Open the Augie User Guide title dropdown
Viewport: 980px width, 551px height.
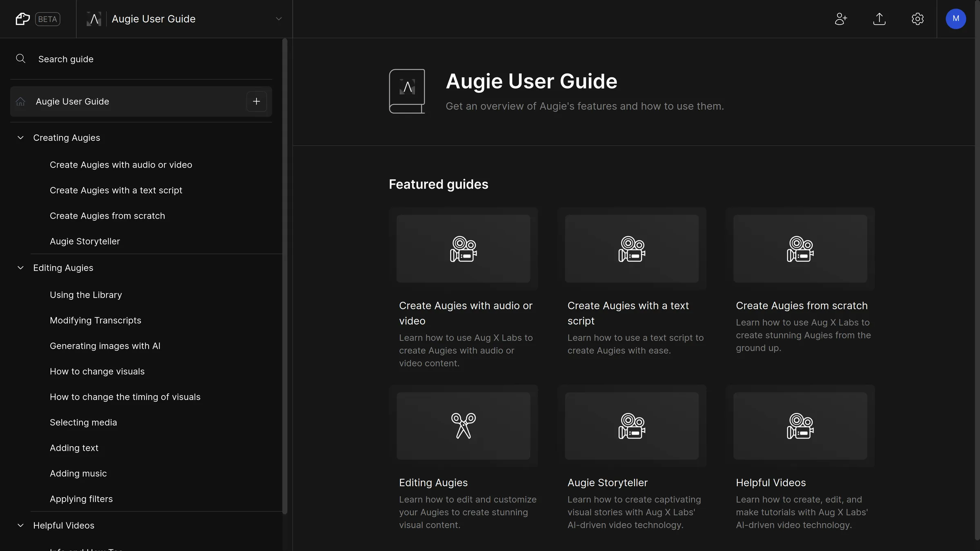pos(279,19)
